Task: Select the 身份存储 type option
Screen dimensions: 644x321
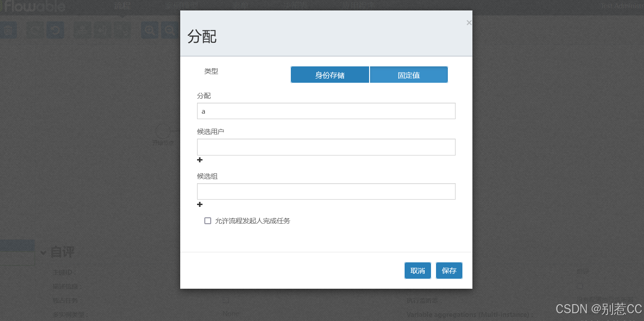Action: coord(330,74)
